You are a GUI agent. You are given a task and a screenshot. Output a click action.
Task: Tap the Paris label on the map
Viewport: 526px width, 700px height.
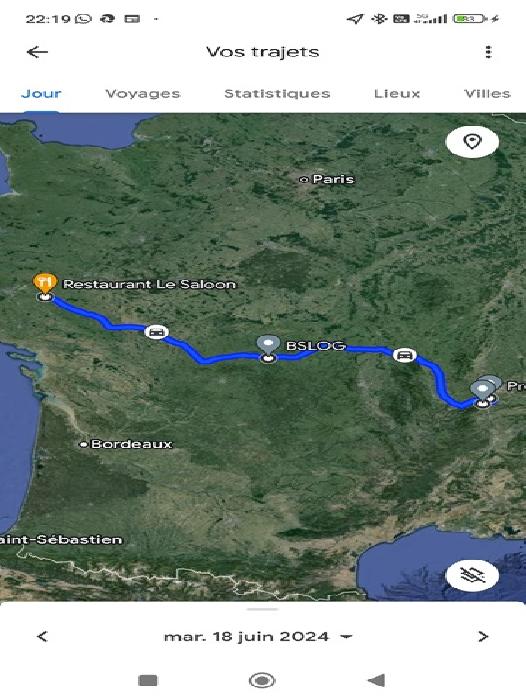click(333, 179)
